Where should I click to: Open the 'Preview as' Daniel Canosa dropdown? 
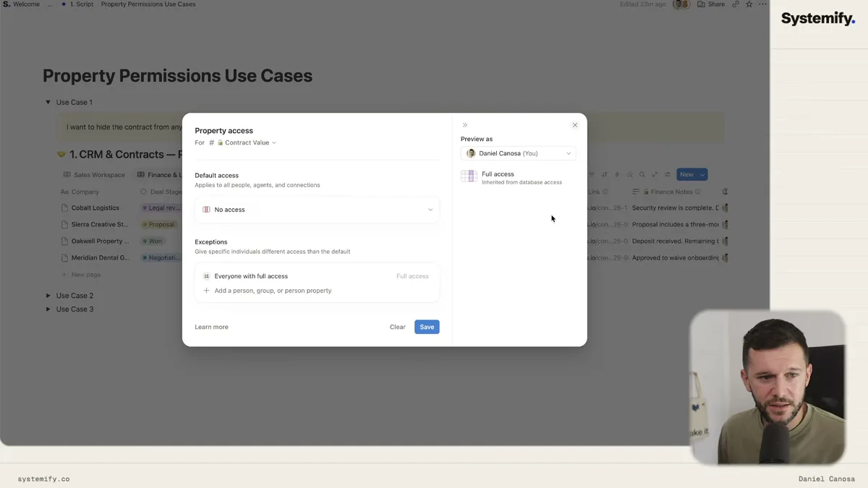[x=518, y=153]
